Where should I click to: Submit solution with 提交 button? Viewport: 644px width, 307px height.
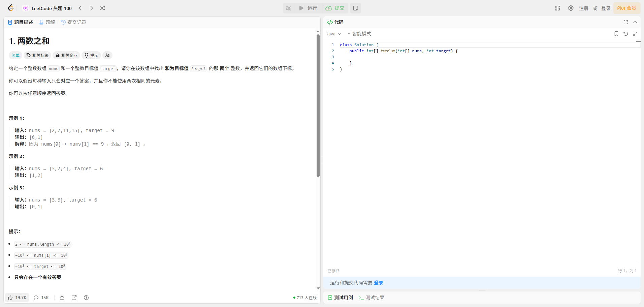[x=335, y=8]
